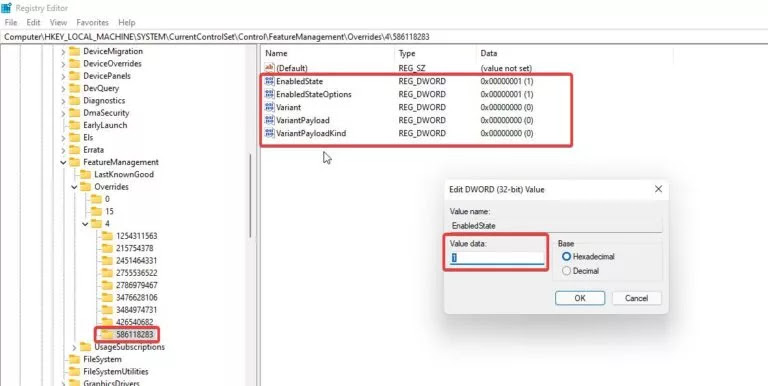
Task: Click the Value data input field
Action: pos(497,258)
